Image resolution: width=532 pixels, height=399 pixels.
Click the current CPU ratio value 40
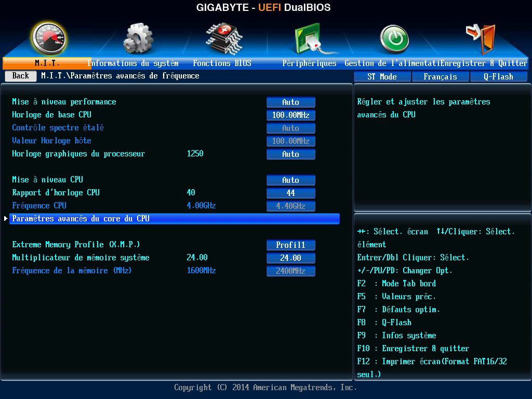pyautogui.click(x=191, y=192)
